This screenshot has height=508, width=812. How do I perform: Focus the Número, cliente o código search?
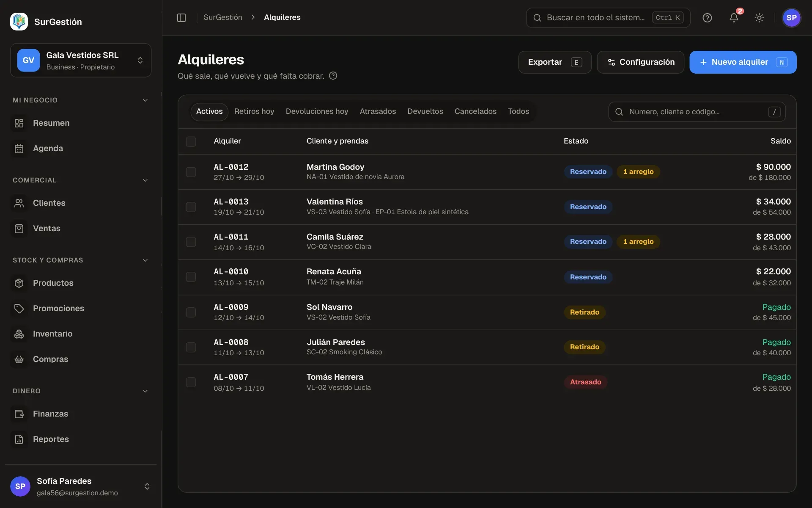[697, 112]
